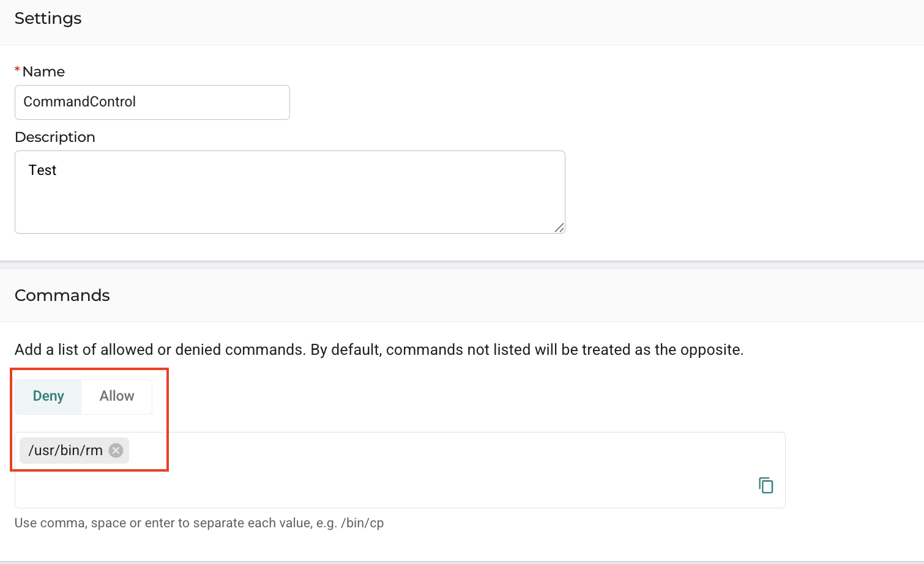Viewport: 924px width, 564px height.
Task: Click the Commands section heading
Action: [62, 295]
